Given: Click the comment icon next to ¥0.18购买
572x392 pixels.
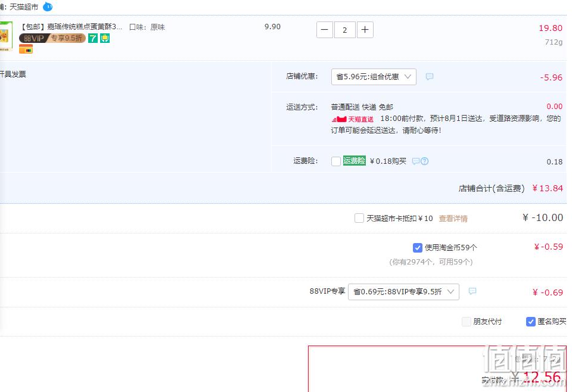Looking at the screenshot, I should click(415, 161).
